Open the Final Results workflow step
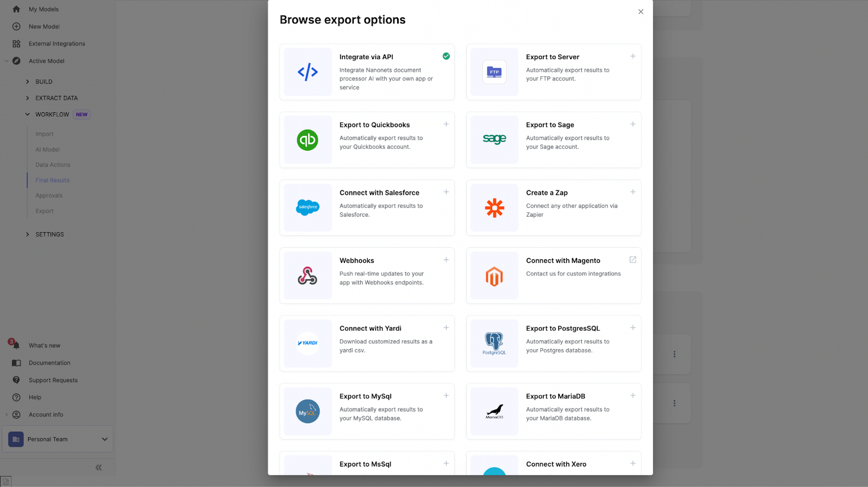Viewport: 868px width, 487px height. [x=53, y=180]
